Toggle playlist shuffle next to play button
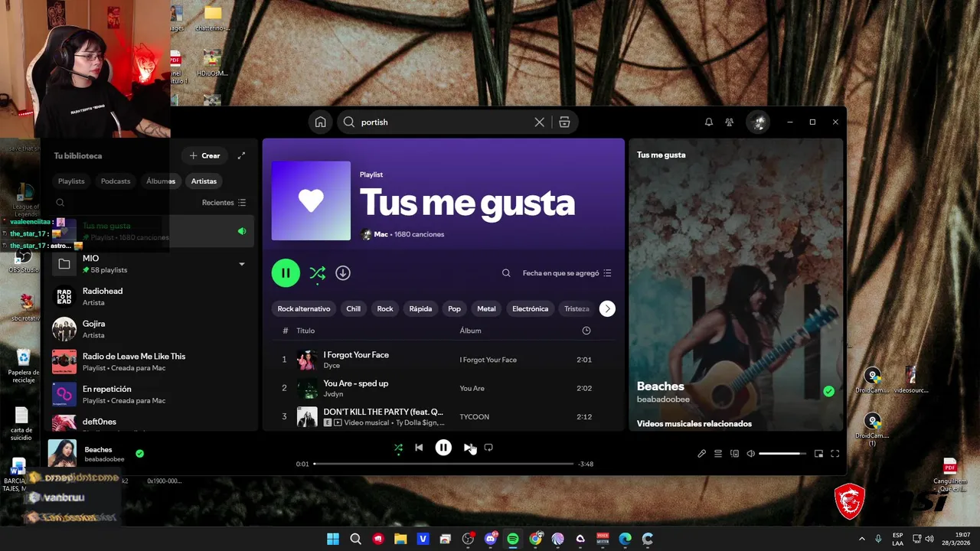Image resolution: width=980 pixels, height=551 pixels. (317, 273)
